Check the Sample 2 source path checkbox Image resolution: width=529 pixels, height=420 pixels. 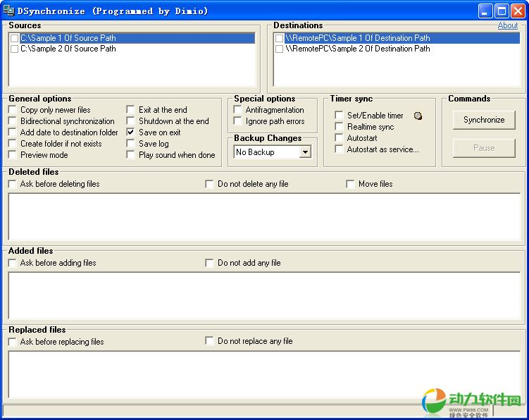pos(14,49)
